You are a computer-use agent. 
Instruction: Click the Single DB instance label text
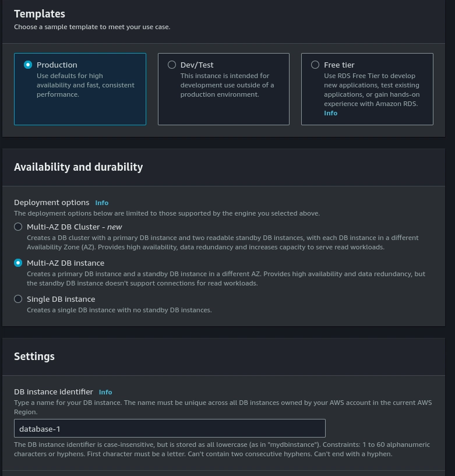pyautogui.click(x=61, y=299)
